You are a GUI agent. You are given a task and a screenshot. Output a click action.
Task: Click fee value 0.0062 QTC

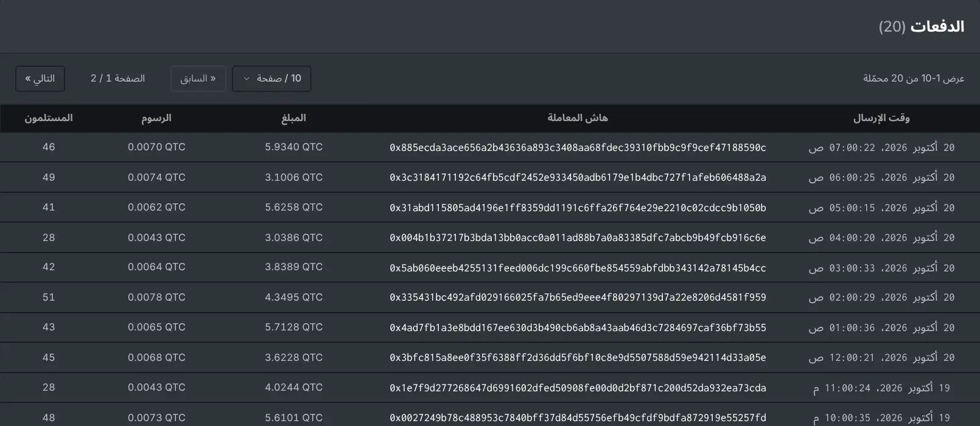point(156,207)
